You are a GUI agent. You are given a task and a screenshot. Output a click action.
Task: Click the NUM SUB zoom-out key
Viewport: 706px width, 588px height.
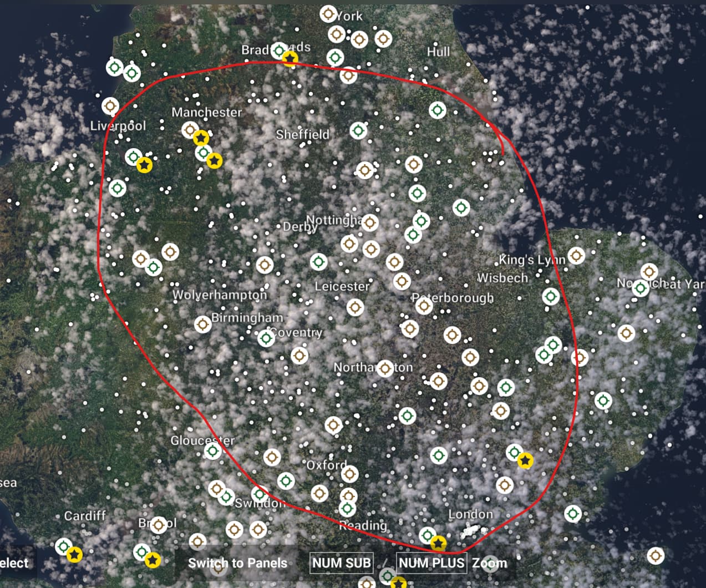pyautogui.click(x=342, y=563)
